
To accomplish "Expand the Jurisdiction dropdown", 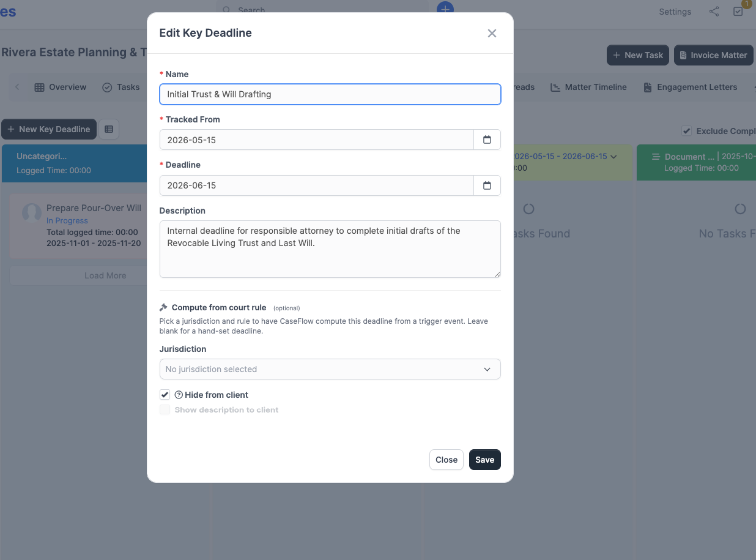I will (330, 369).
